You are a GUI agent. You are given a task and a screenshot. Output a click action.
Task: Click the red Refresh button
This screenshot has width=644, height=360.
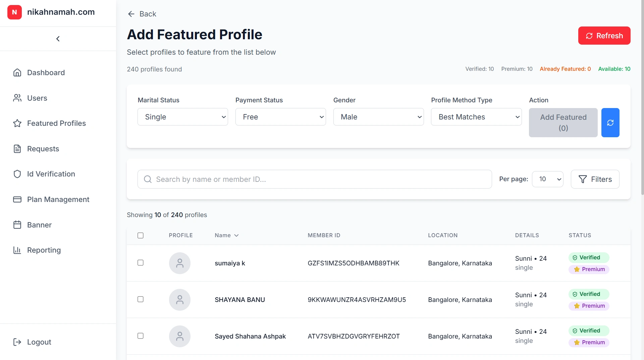tap(604, 36)
